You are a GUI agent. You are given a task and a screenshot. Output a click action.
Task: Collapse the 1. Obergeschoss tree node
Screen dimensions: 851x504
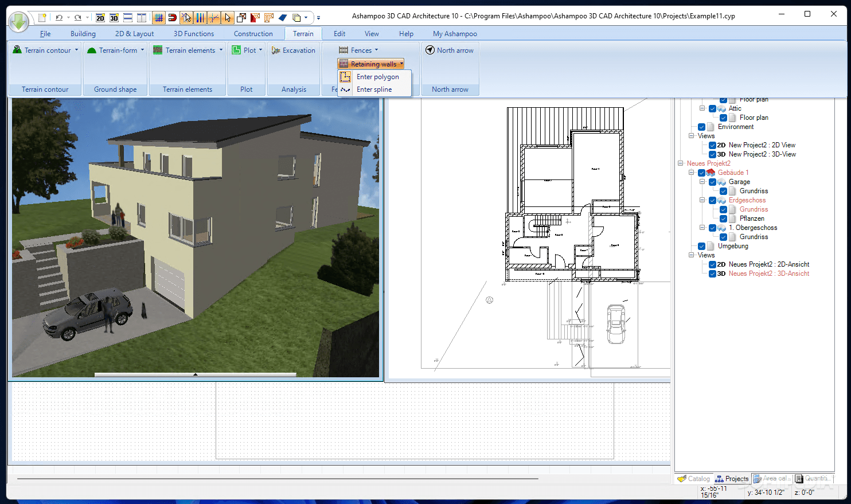[x=702, y=228]
